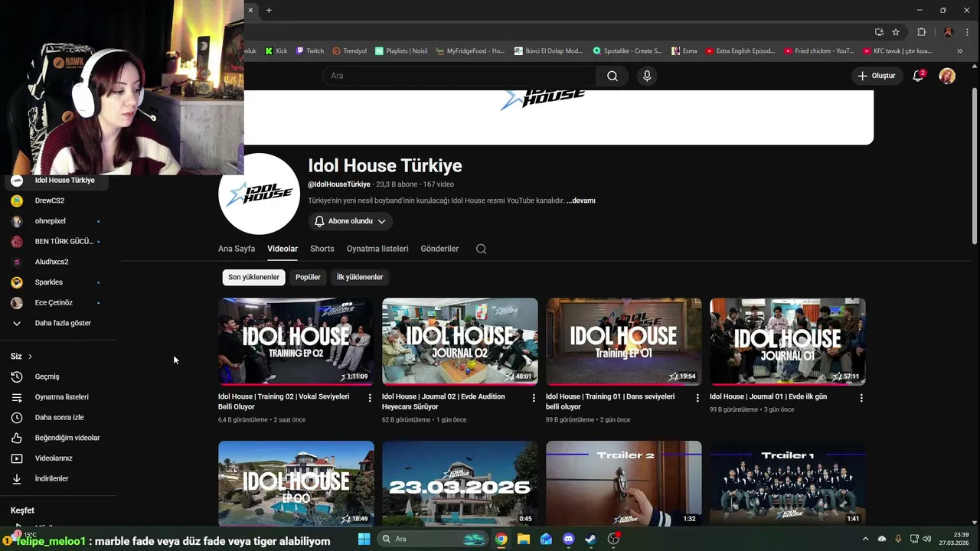Image resolution: width=980 pixels, height=551 pixels.
Task: Open options menu for Training 01 video
Action: point(697,398)
